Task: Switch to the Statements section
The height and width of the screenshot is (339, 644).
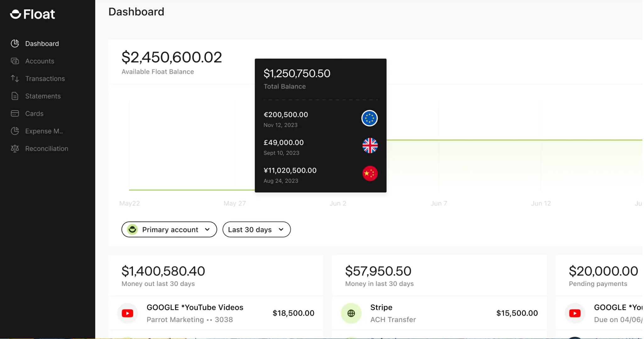Action: pos(43,96)
